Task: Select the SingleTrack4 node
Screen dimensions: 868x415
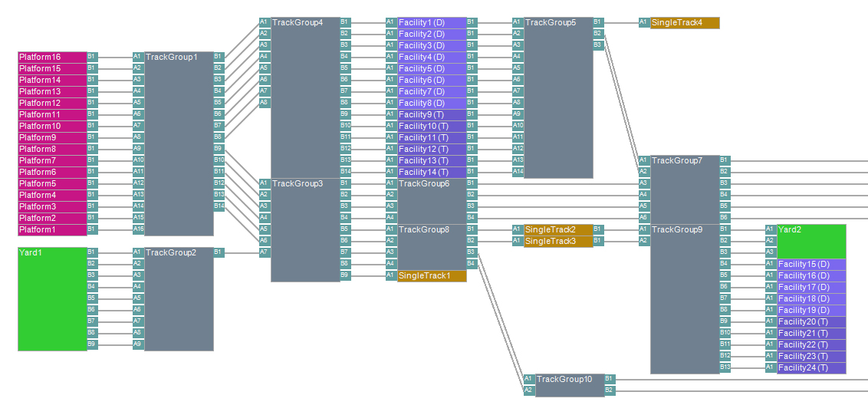Action: [x=685, y=23]
